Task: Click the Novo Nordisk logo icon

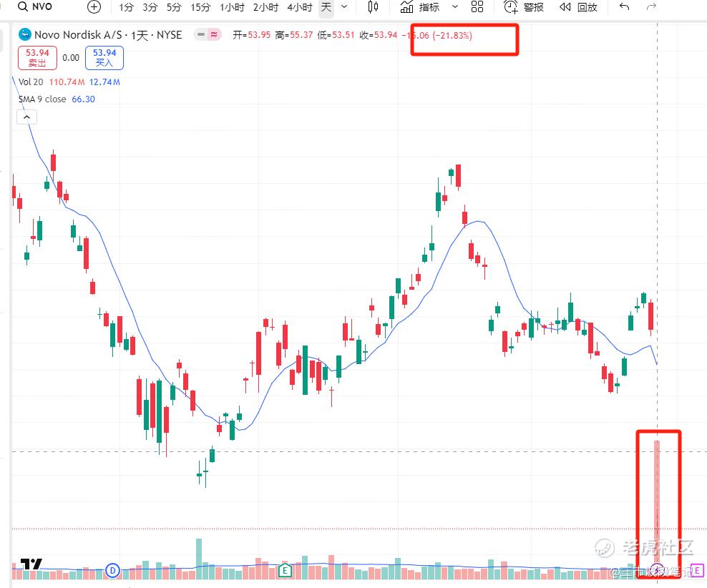Action: 24,34
